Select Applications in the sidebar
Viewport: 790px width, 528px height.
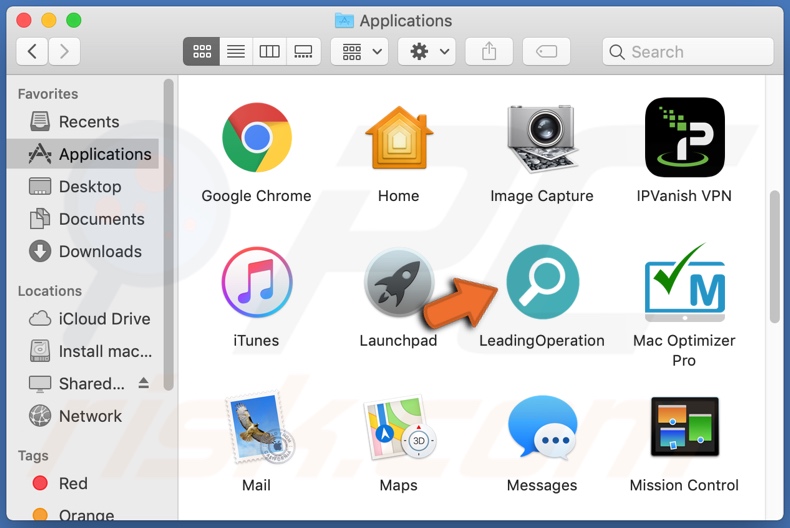coord(83,154)
